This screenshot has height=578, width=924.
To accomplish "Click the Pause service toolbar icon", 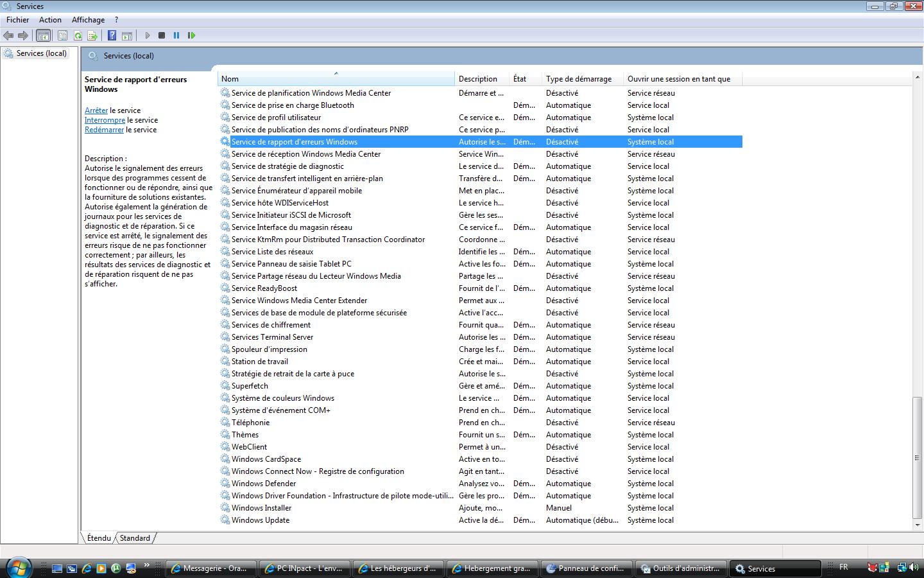I will (176, 35).
